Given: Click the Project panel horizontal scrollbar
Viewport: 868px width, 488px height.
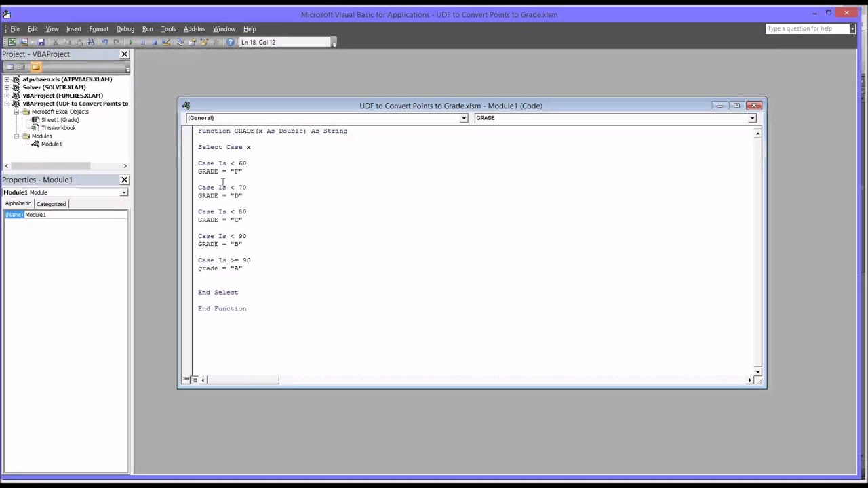Looking at the screenshot, I should 65,166.
